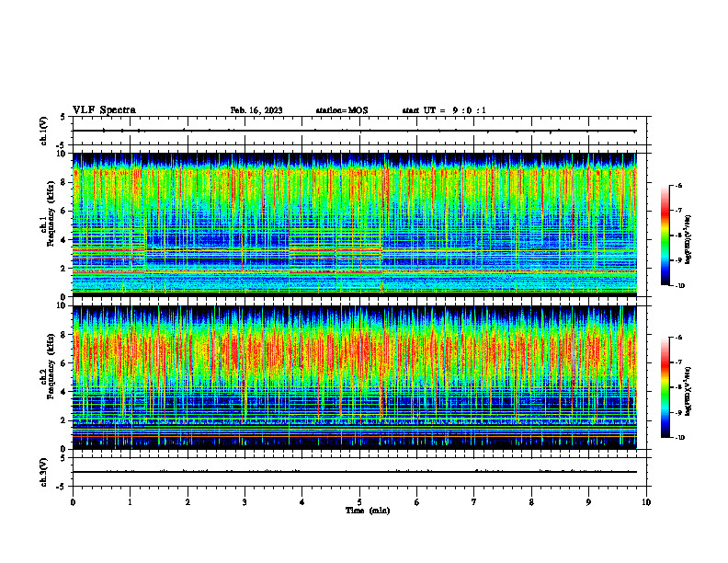Click the '-10' label on ch.1 color scale
The image size is (728, 563).
pyautogui.click(x=679, y=286)
